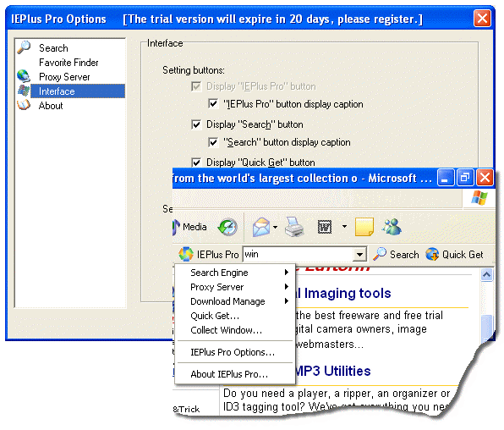Open the IEPlus Pro toolbar menu label
504x430 pixels.
coord(217,255)
